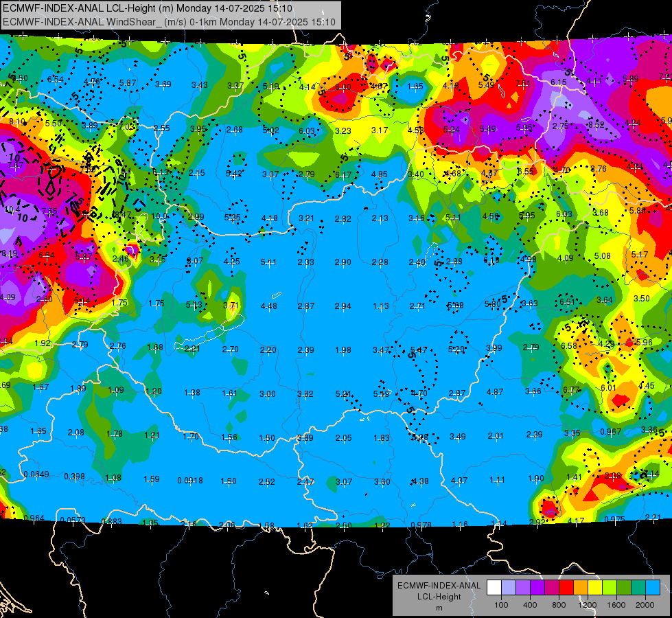Click the wind shear value 4.48

[x=268, y=306]
